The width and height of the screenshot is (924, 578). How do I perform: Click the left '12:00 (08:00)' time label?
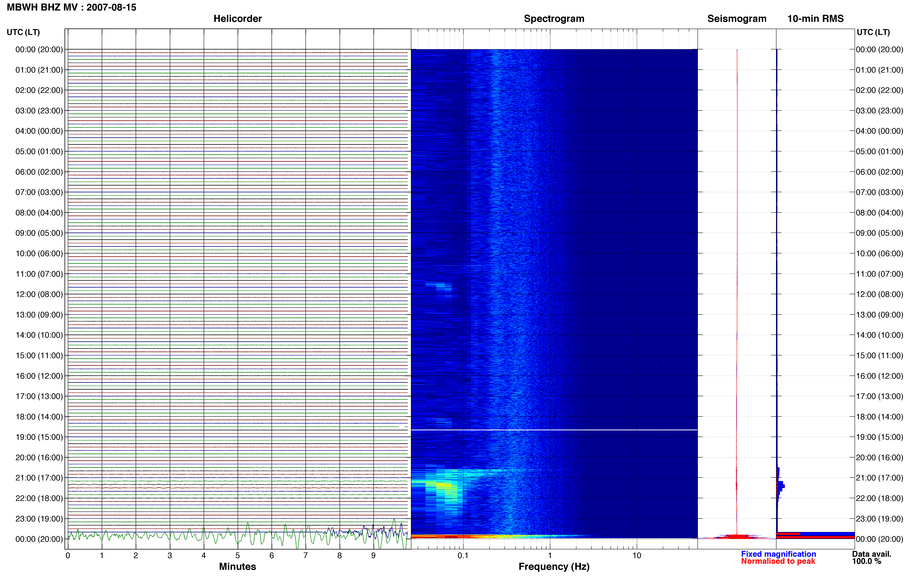tap(39, 294)
